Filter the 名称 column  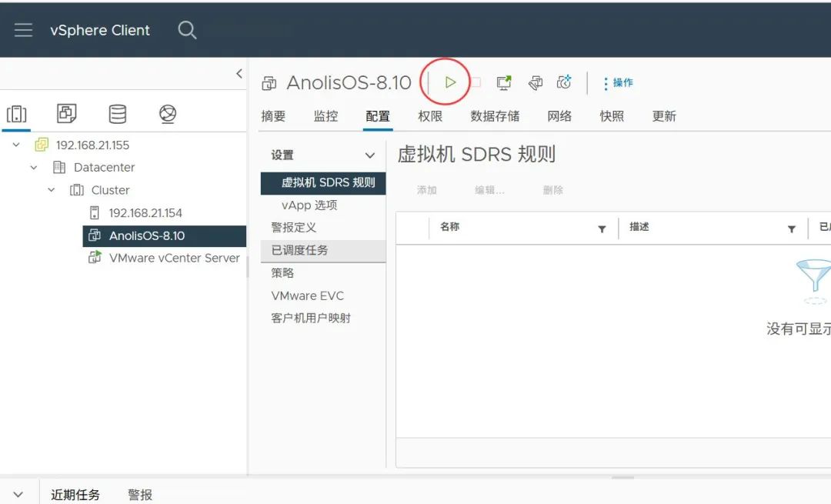point(602,229)
